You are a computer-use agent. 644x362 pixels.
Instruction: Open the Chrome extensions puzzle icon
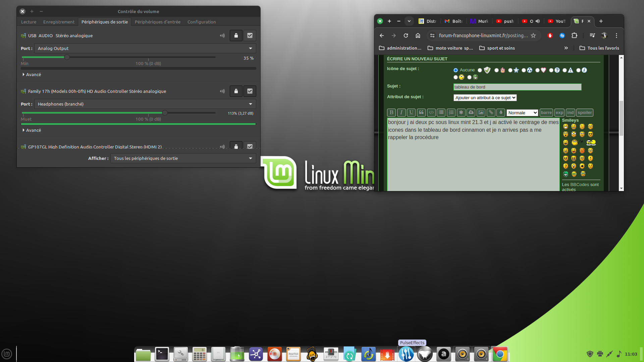[x=574, y=36]
